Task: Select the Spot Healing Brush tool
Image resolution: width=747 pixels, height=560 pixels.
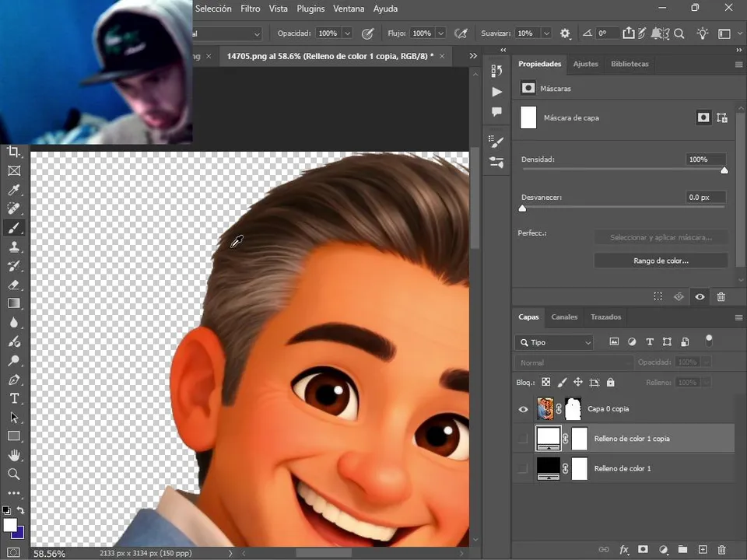Action: pyautogui.click(x=14, y=208)
